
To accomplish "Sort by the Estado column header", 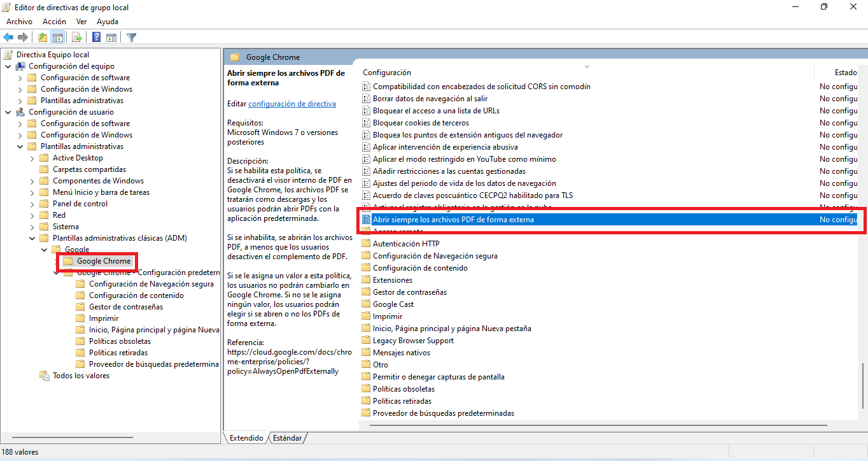I will click(846, 73).
